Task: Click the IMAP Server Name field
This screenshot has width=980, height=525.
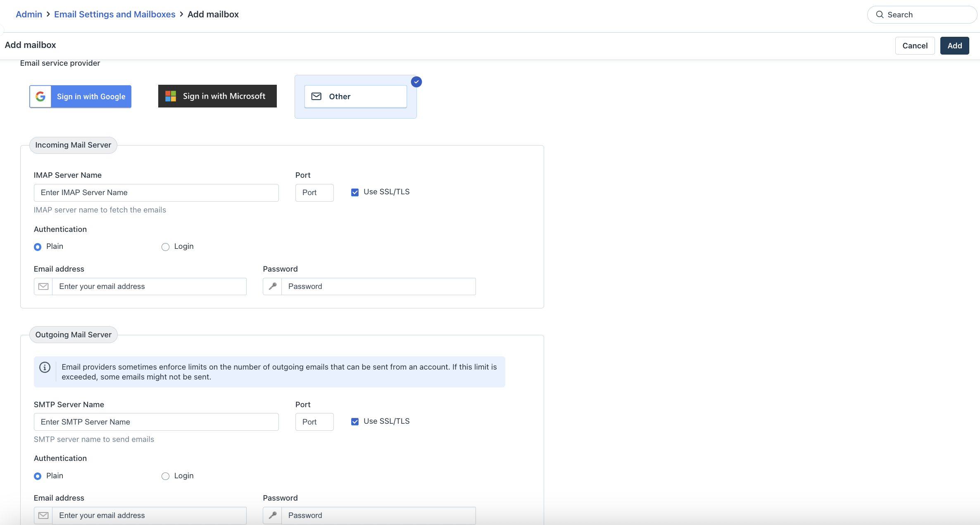Action: 156,193
